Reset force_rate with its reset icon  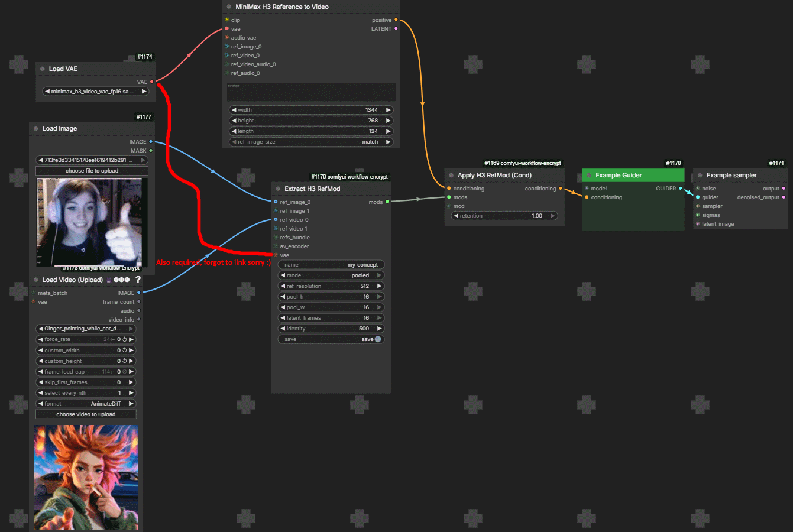click(x=124, y=339)
